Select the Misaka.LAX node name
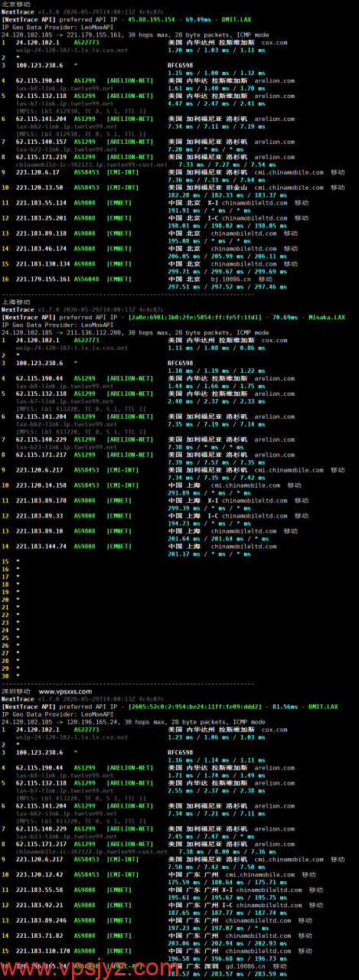Screen dimensions: 359x980 click(328, 318)
